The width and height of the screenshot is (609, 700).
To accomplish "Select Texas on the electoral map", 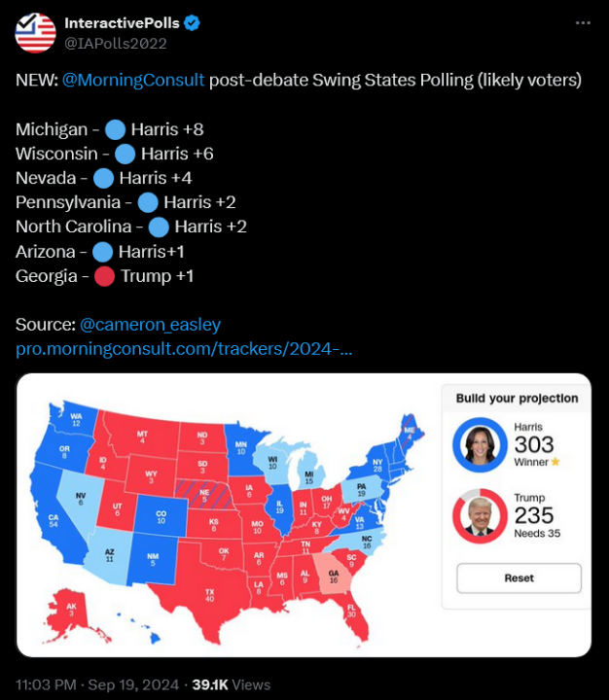I will [208, 593].
